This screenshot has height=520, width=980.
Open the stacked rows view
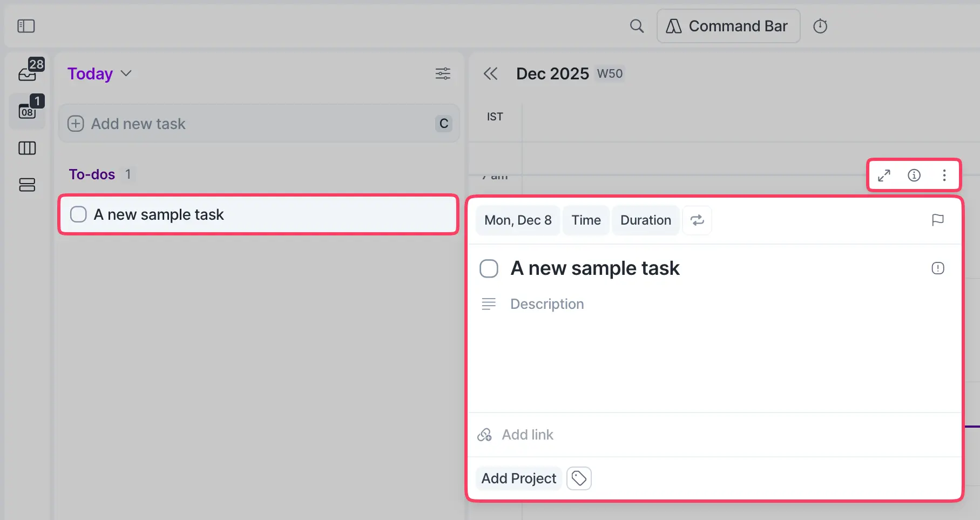[x=27, y=185]
